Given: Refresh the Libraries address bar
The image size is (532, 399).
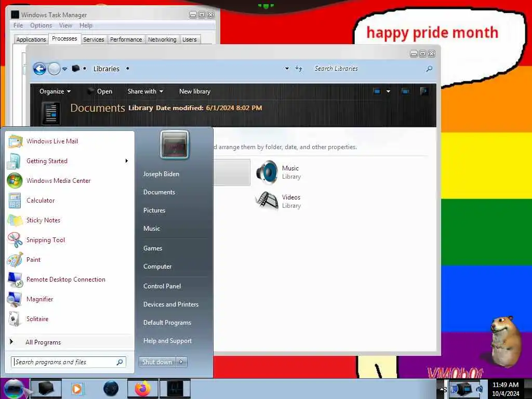Looking at the screenshot, I should (x=299, y=69).
